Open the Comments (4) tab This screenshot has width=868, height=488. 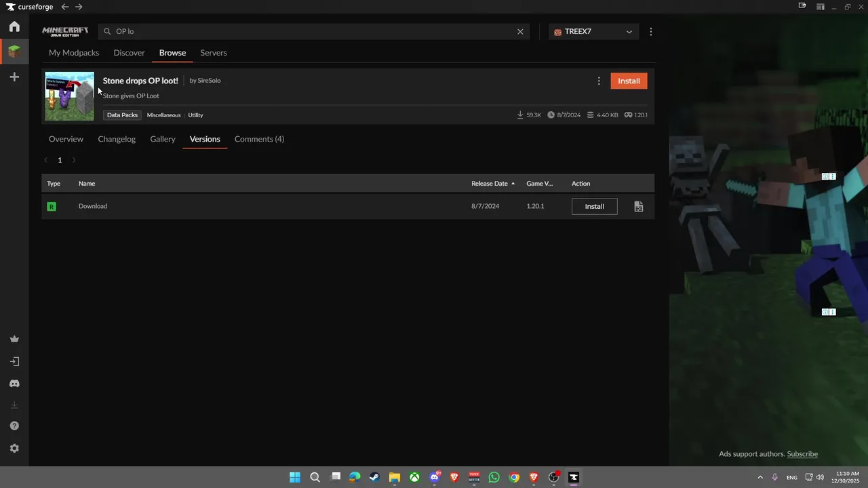pos(259,139)
